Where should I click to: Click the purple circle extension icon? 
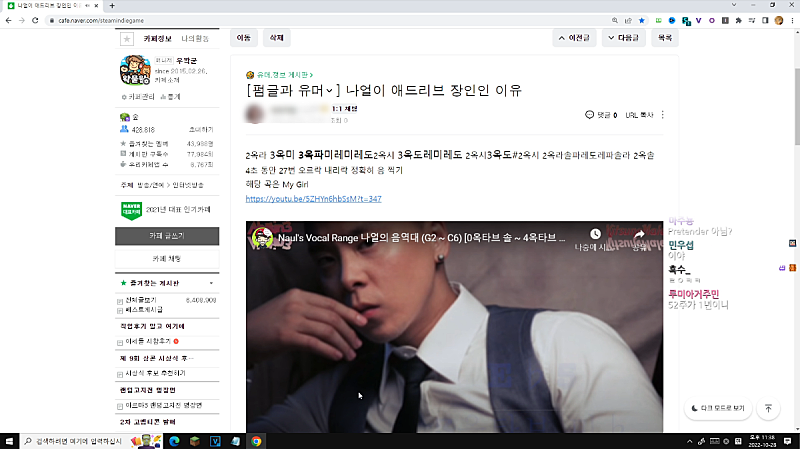tap(712, 20)
